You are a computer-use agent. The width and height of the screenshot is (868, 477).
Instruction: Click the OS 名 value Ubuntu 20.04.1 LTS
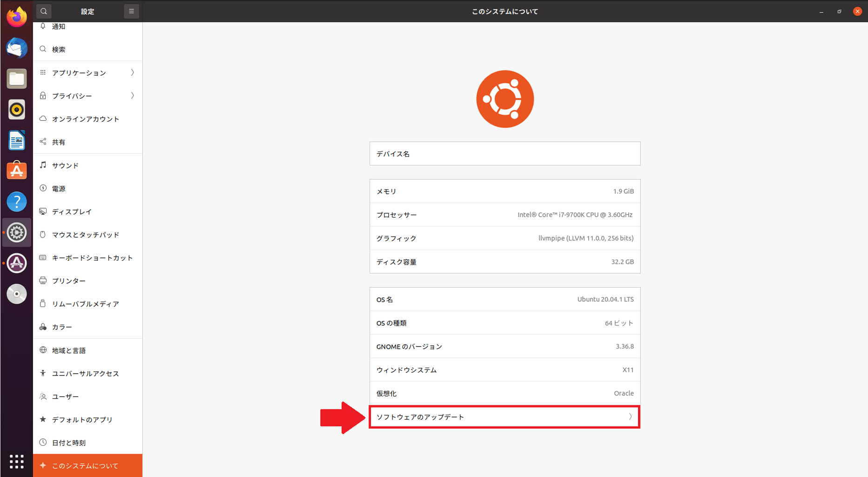(x=606, y=299)
